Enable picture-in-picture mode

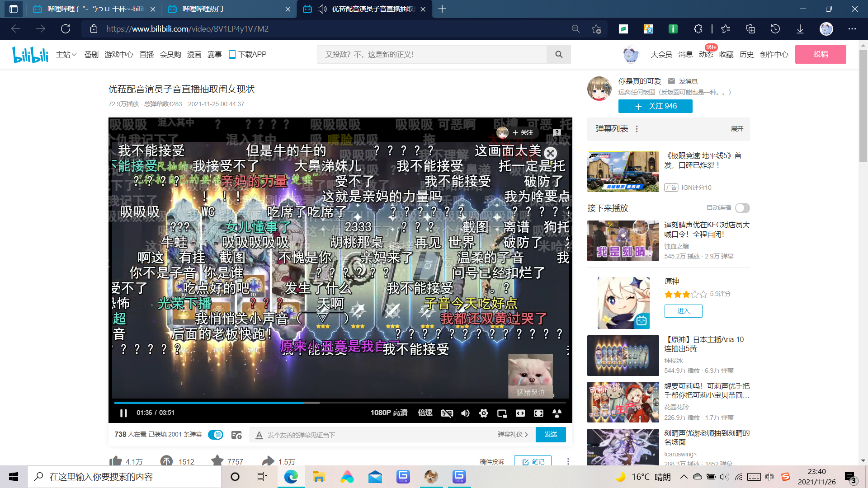(x=502, y=413)
